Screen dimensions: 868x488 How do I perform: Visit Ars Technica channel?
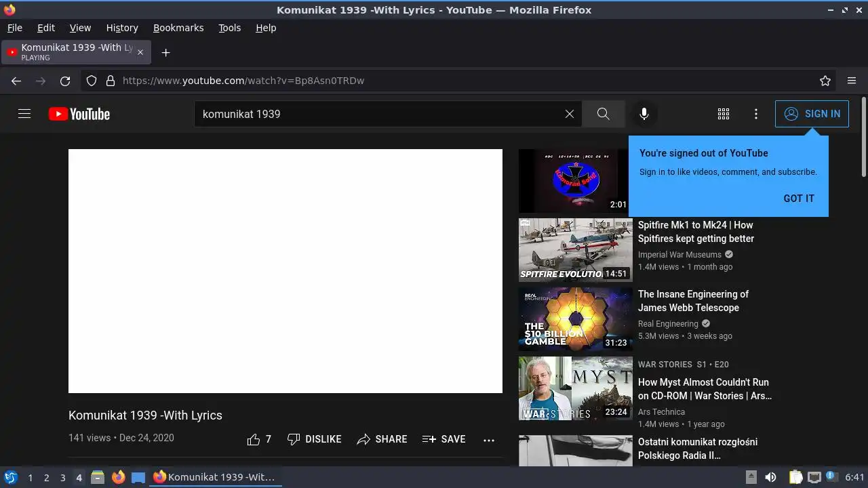pos(661,412)
